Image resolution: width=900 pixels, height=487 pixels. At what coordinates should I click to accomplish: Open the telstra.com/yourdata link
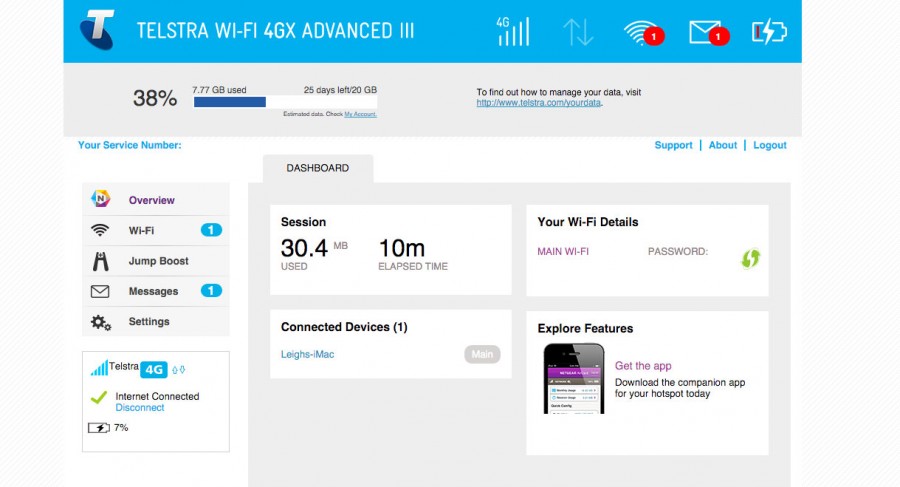tap(538, 103)
